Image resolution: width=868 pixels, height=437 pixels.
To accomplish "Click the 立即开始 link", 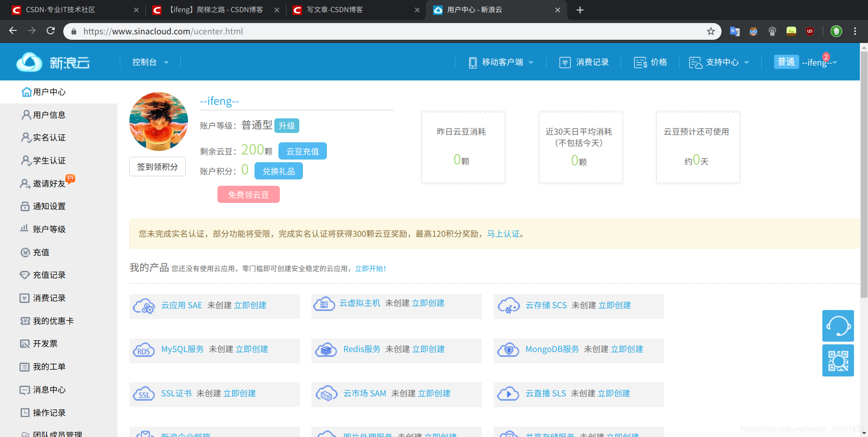I will [369, 268].
